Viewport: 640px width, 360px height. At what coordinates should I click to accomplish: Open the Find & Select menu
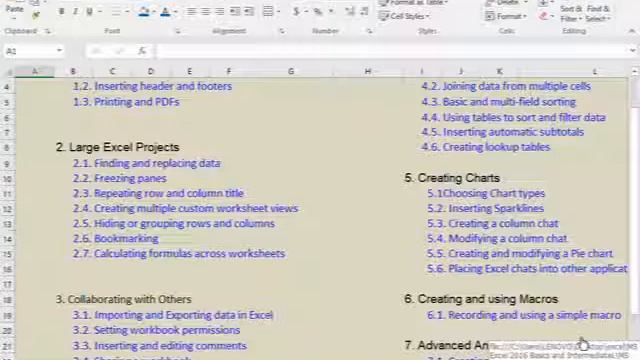pos(598,13)
